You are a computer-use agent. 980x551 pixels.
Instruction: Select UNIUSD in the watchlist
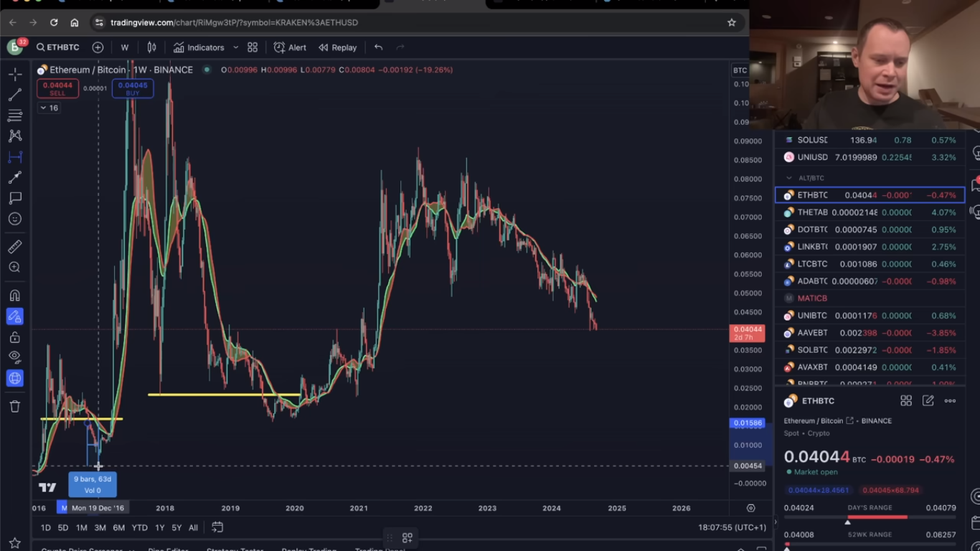870,157
